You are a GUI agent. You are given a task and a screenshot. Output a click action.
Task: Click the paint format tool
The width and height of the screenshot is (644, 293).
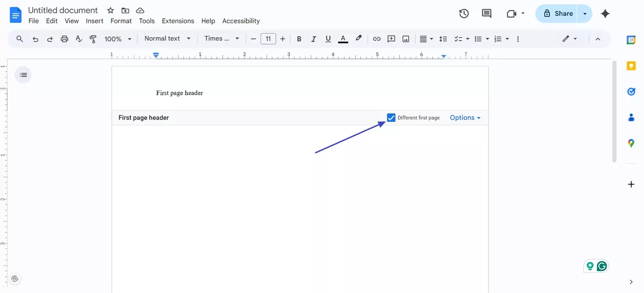coord(93,38)
